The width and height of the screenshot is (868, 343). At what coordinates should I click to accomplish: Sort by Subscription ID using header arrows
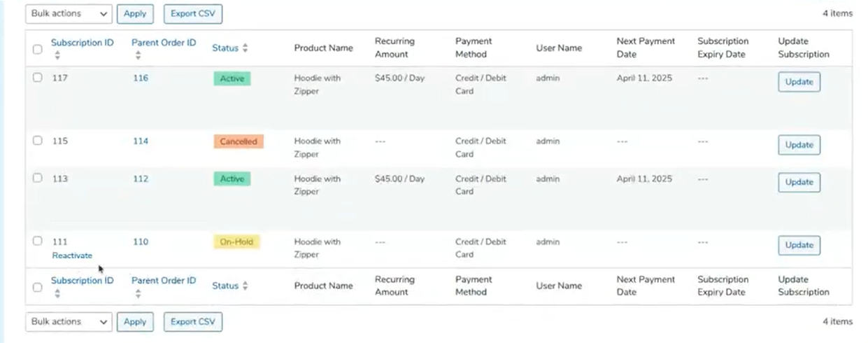(x=57, y=55)
